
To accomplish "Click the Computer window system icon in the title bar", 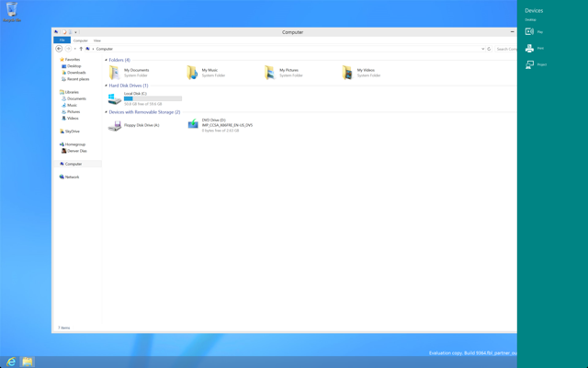I will point(56,32).
